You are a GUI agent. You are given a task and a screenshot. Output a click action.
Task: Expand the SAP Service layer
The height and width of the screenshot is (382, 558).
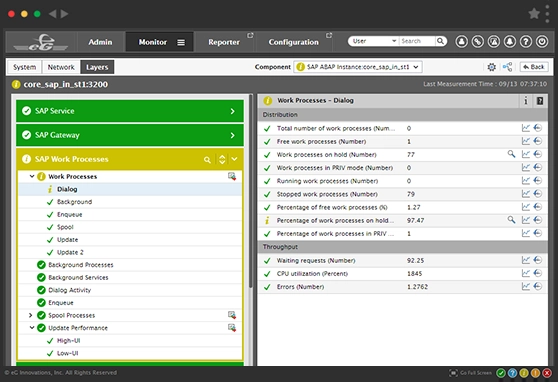pos(130,111)
